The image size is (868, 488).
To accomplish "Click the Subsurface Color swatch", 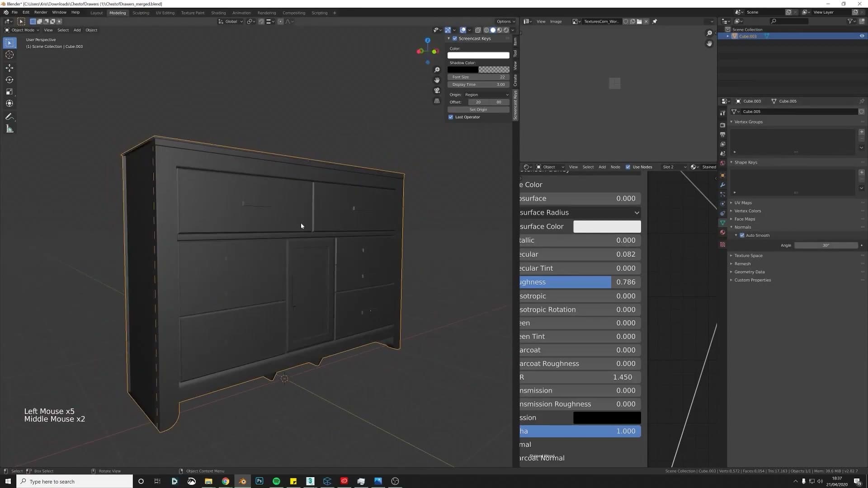I will [607, 226].
